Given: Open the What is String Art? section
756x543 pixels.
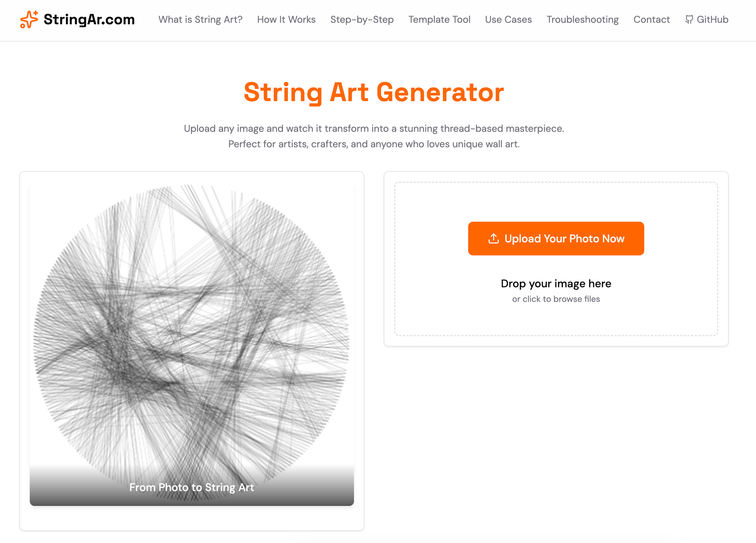Looking at the screenshot, I should click(200, 19).
